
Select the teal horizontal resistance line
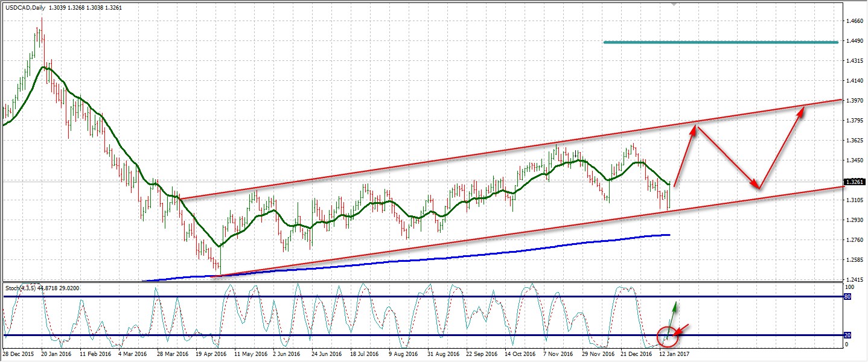pos(721,42)
